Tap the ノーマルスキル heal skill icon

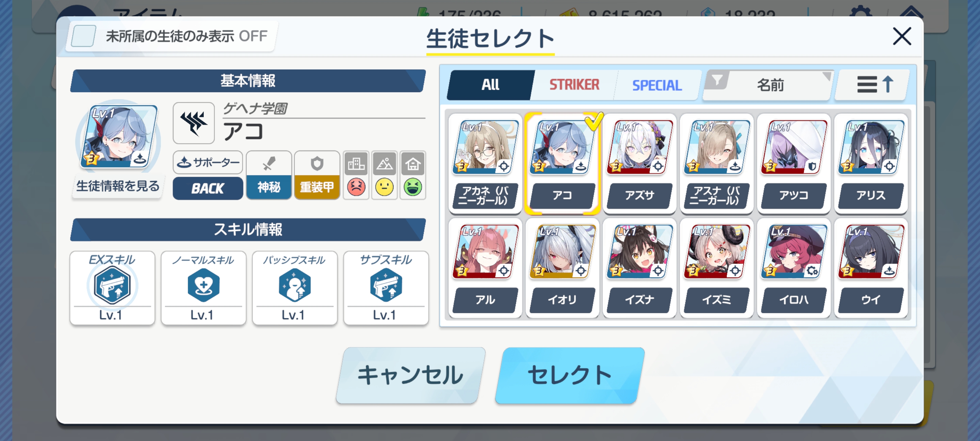(x=204, y=285)
